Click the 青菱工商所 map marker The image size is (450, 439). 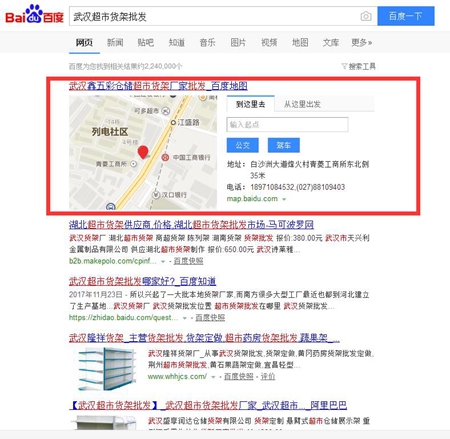point(134,164)
